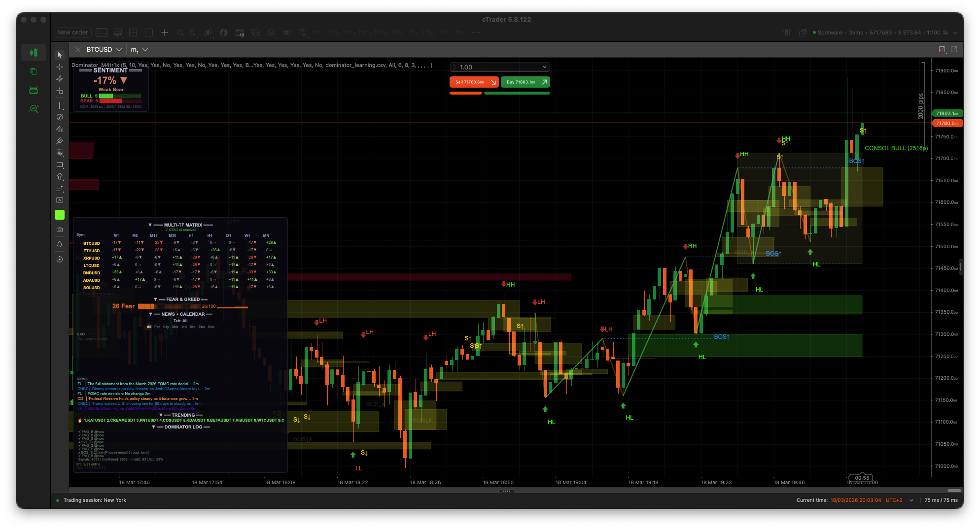
Task: Open the Copy trading sidebar icon
Action: [x=34, y=71]
